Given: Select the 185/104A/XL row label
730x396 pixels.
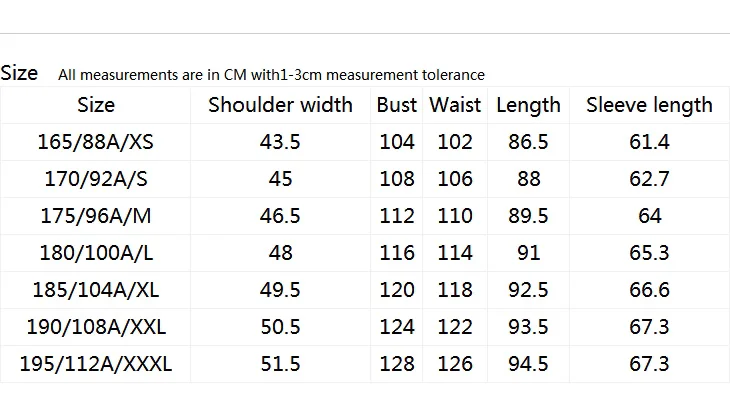Looking at the screenshot, I should (x=96, y=290).
